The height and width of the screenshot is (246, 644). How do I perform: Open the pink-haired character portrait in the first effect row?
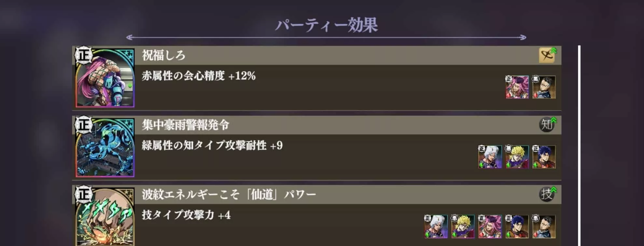click(516, 88)
